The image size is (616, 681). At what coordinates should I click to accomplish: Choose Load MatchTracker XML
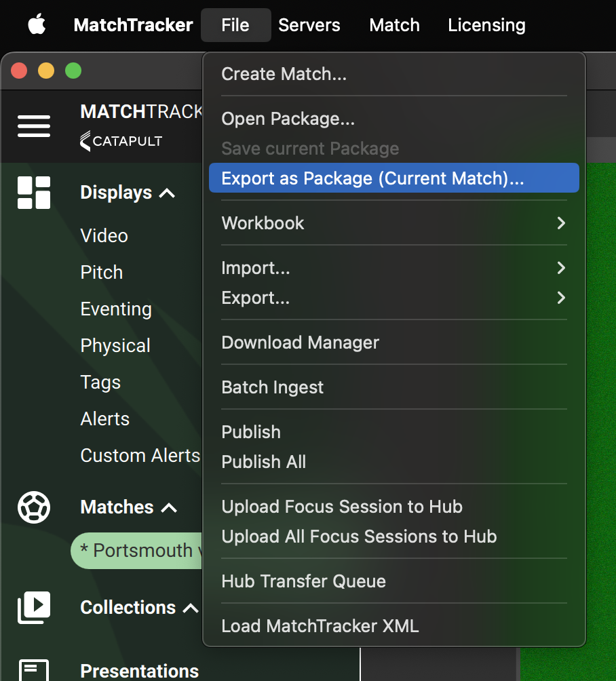coord(394,626)
